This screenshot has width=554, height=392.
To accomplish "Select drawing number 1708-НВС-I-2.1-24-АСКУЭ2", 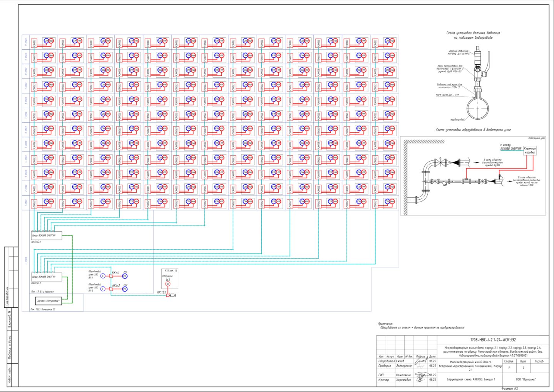I will click(493, 340).
